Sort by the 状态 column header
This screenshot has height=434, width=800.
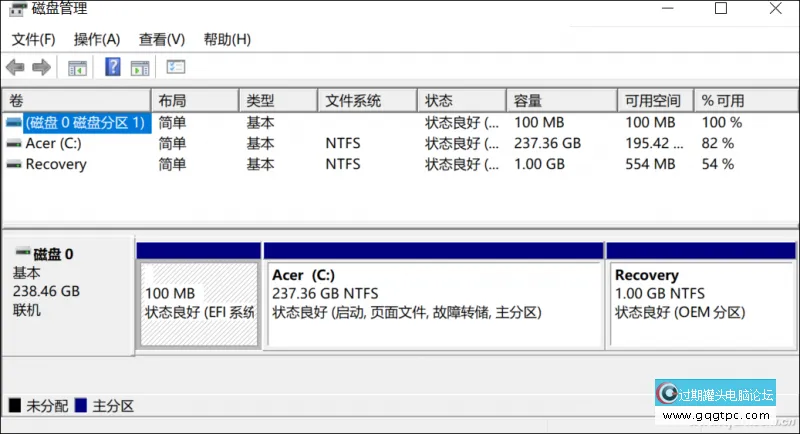click(x=462, y=100)
